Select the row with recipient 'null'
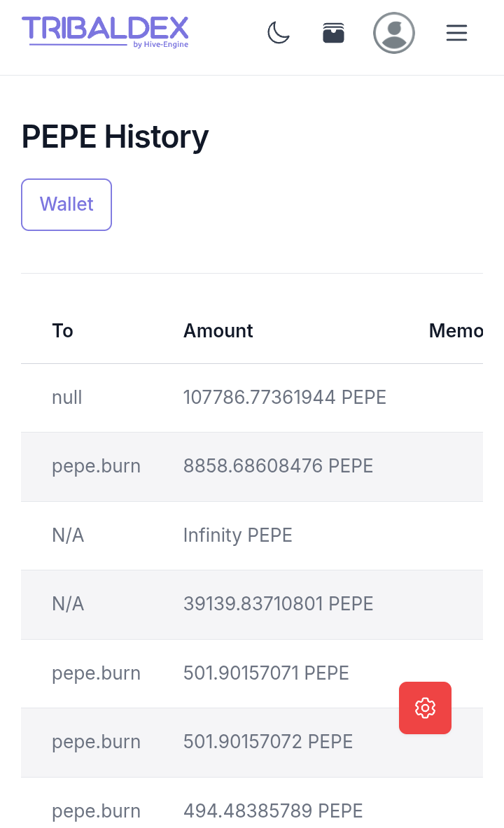 pos(67,398)
